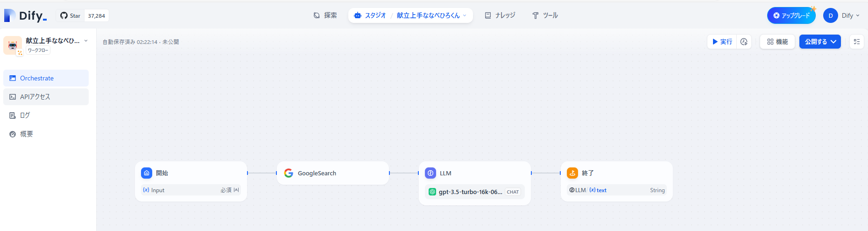Click the 公開する publish button
868x231 pixels.
(x=820, y=42)
